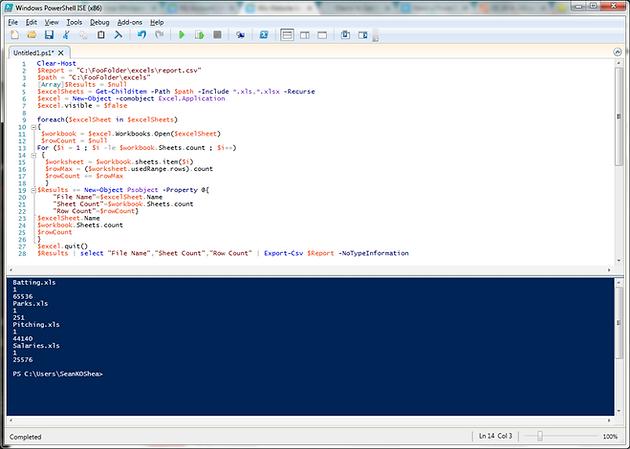
Task: Start PowerShell in separate window
Action: (264, 35)
